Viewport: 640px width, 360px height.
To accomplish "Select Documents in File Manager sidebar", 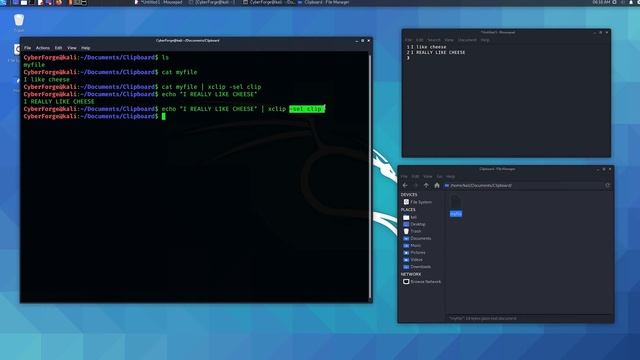I will (417, 238).
